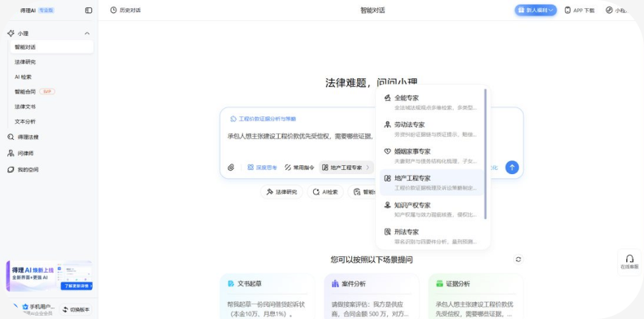
Task: Click the 我的空间 chat bubble icon
Action: (11, 169)
